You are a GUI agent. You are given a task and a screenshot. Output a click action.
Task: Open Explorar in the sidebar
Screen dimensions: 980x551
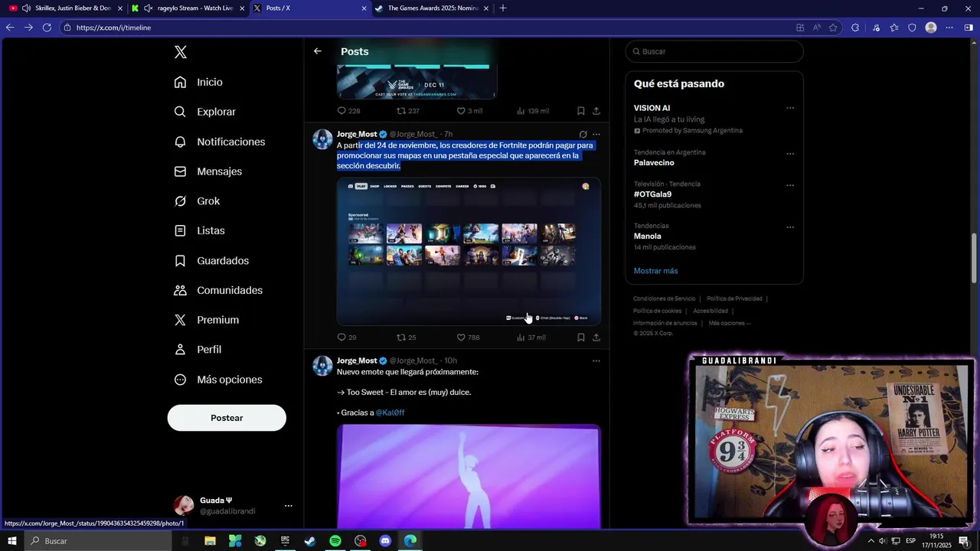(204, 112)
